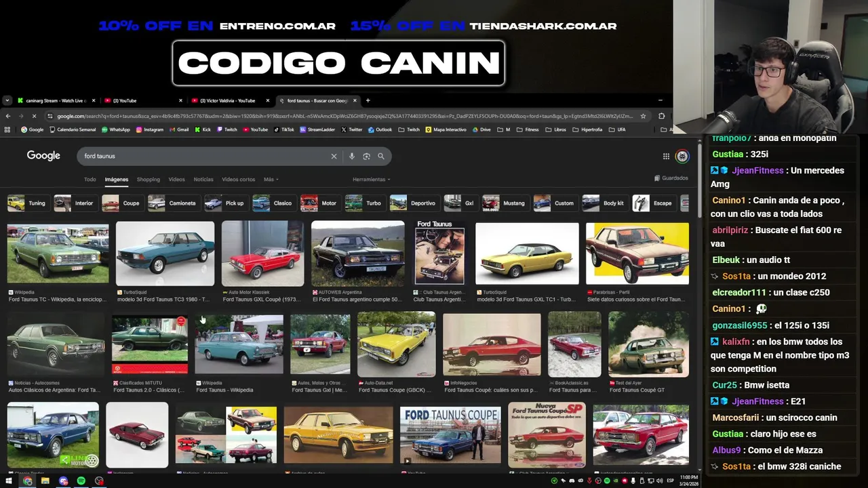Bookmark this page with the star
868x488 pixels.
pyautogui.click(x=644, y=116)
